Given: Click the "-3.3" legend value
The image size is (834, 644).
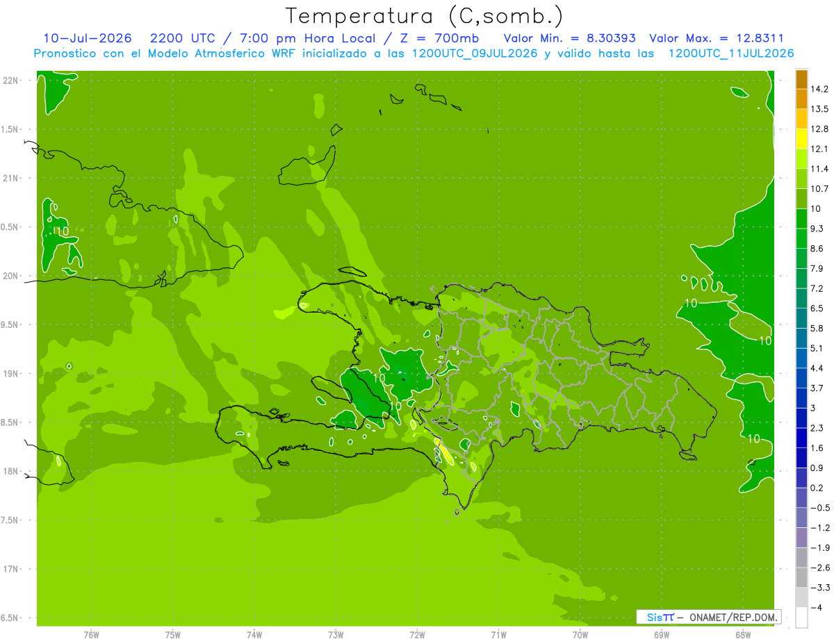Looking at the screenshot, I should click(x=819, y=588).
